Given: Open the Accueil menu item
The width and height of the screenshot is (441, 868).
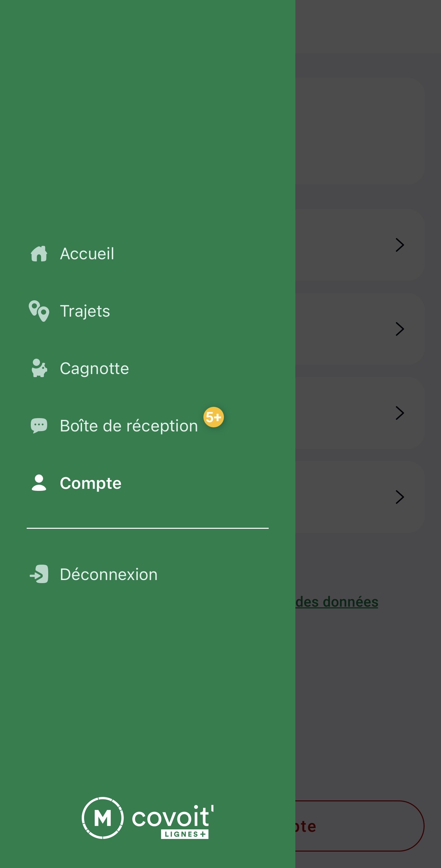Looking at the screenshot, I should click(x=87, y=254).
